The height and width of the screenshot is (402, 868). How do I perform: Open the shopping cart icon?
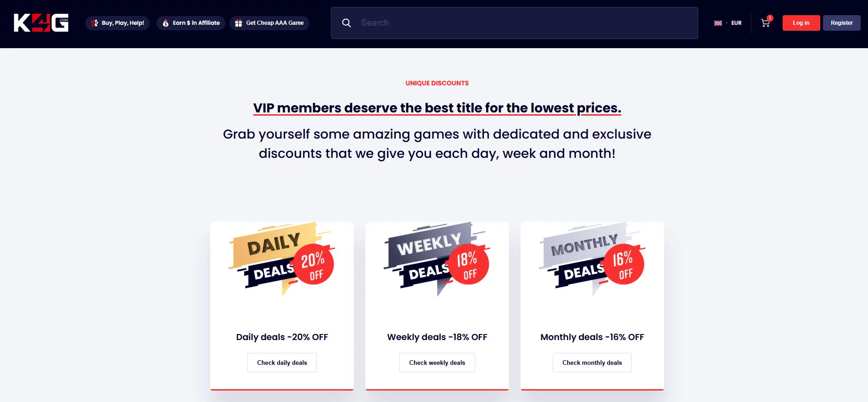[765, 23]
